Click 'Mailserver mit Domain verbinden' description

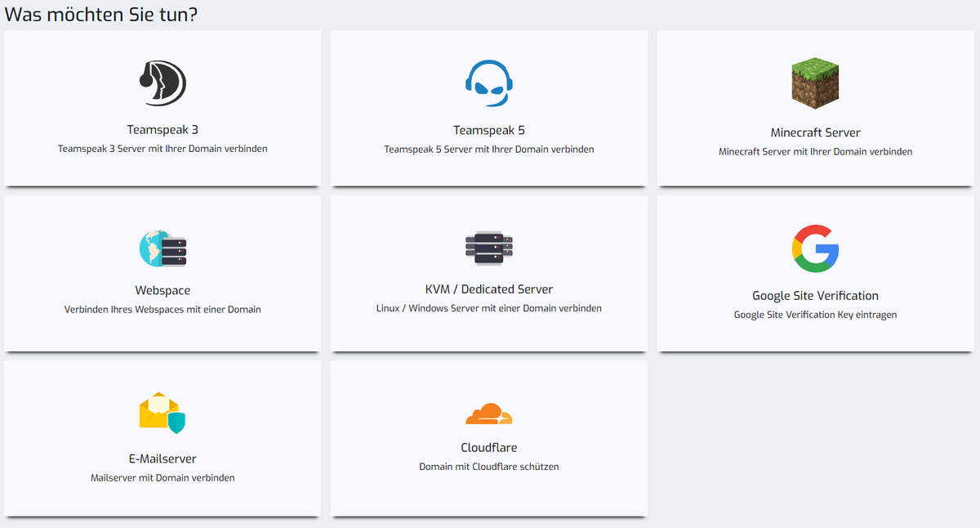pos(163,477)
